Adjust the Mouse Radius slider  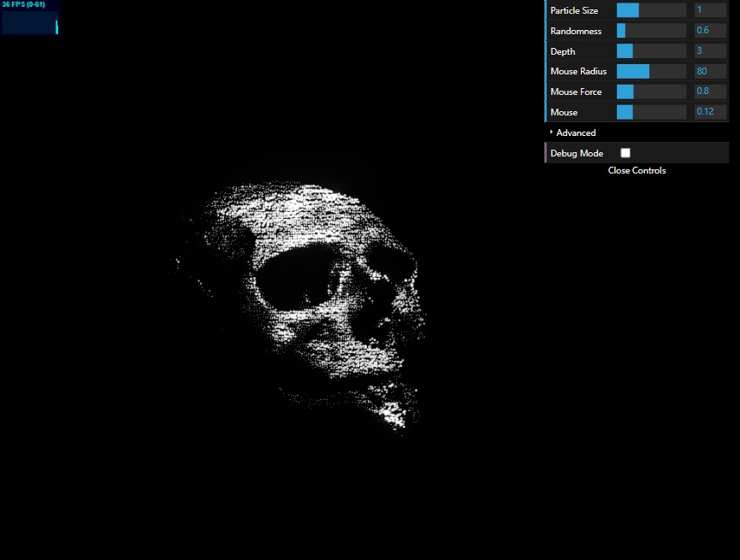(651, 71)
